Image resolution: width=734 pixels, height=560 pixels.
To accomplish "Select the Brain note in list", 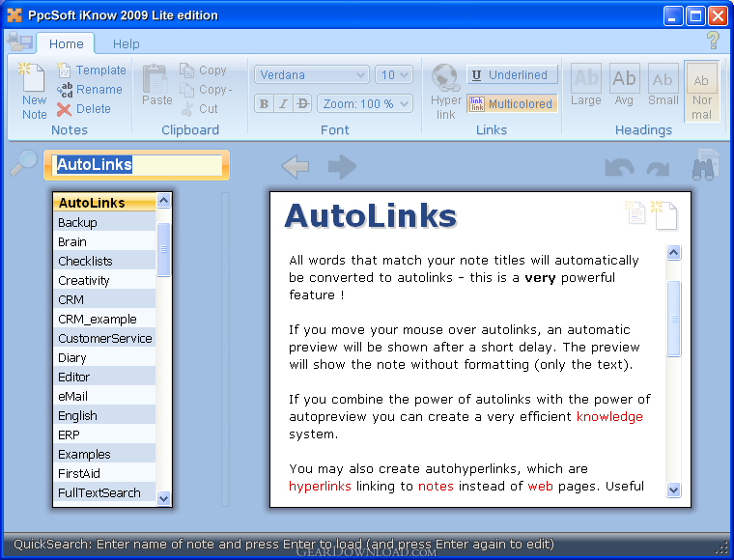I will tap(105, 242).
